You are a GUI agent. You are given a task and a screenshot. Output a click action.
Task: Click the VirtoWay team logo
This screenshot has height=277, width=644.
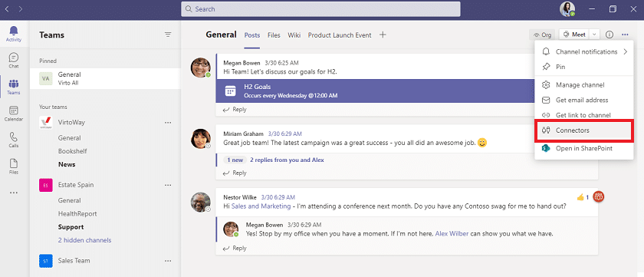coord(45,123)
